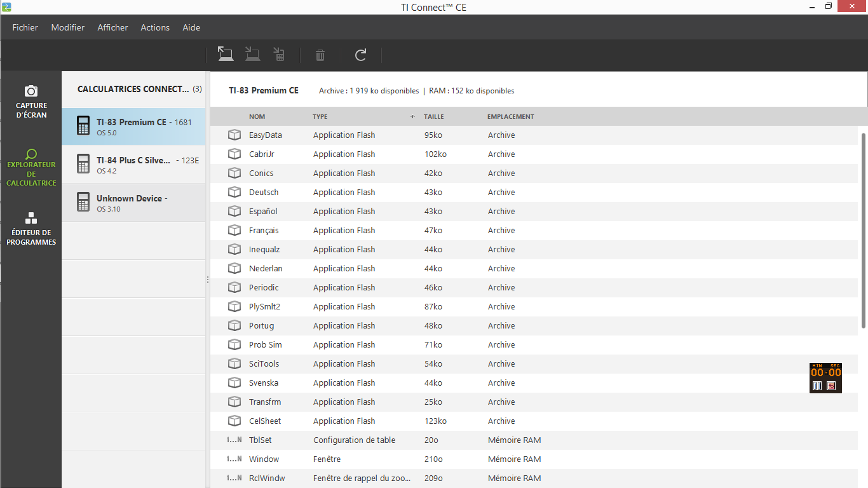
Task: Select the TI-84 Plus C Silver calculator
Action: (x=134, y=165)
